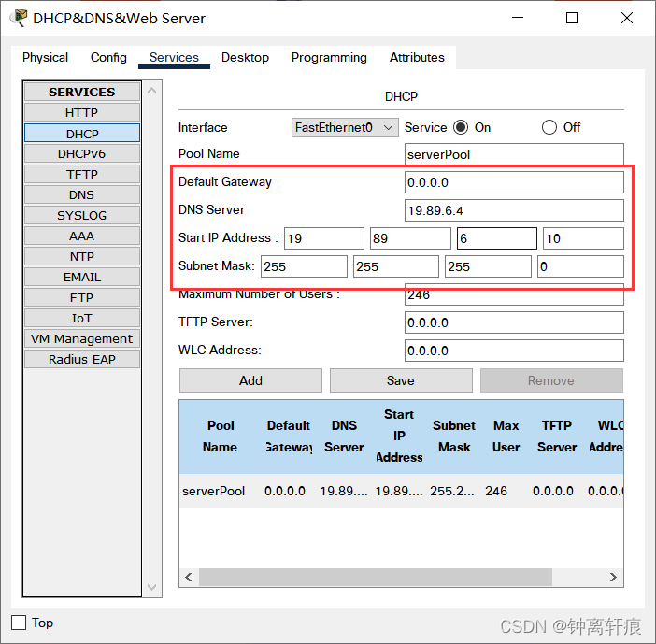
Task: Open the DNS service settings
Action: click(x=82, y=194)
